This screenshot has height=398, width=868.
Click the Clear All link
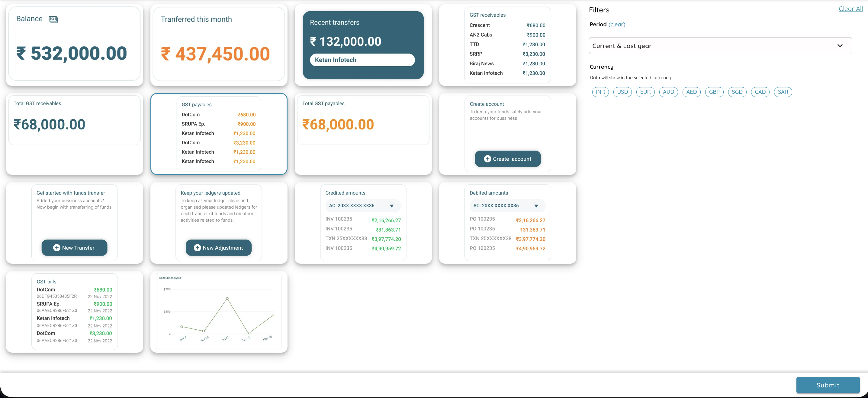850,8
